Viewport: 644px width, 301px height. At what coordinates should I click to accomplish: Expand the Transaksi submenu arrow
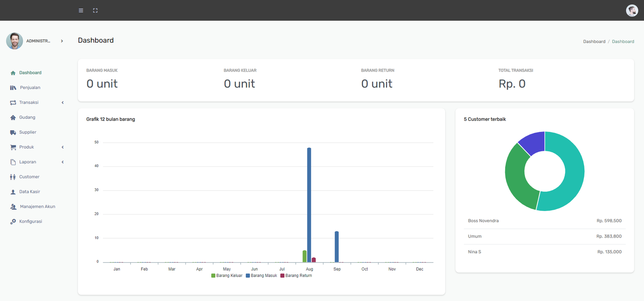(63, 102)
